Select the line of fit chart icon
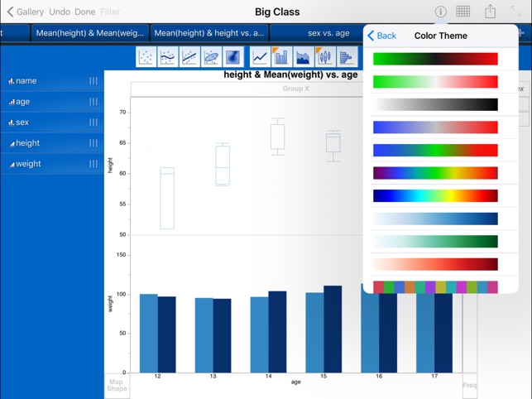The image size is (532, 399). [189, 57]
